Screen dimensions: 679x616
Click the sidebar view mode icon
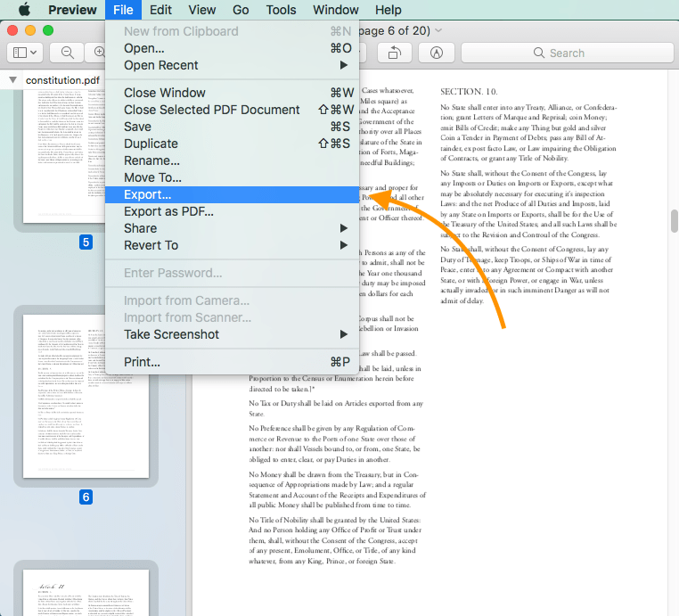24,53
